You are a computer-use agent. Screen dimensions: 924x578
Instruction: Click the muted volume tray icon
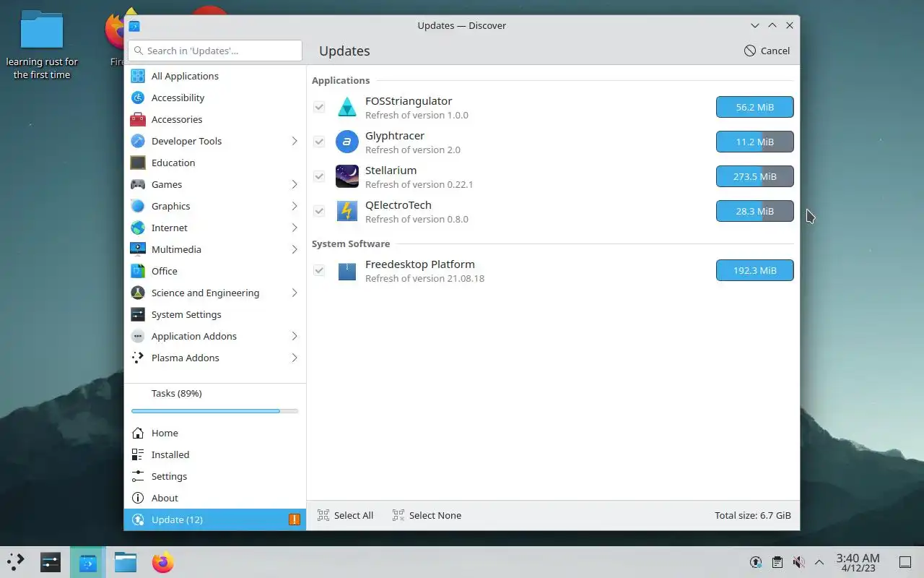tap(798, 562)
